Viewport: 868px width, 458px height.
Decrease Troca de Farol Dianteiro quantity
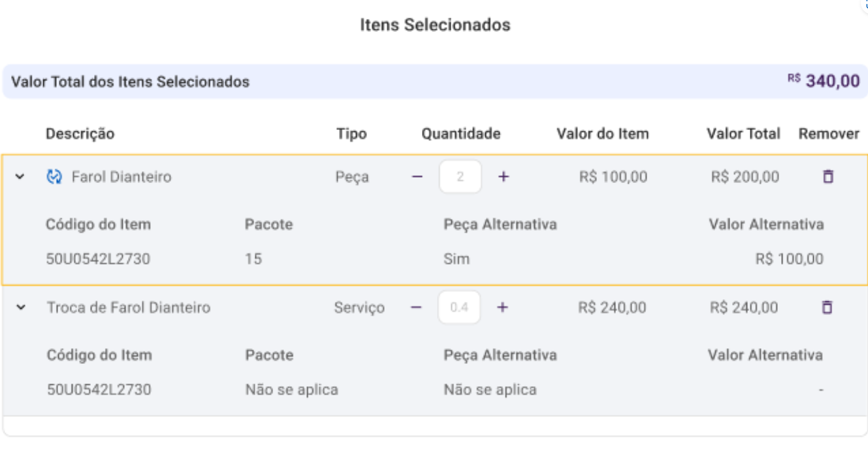pos(416,307)
